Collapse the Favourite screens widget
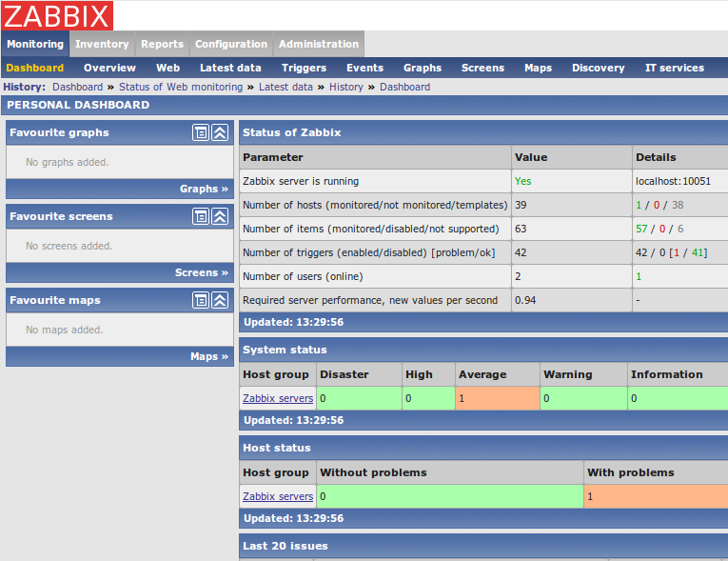This screenshot has width=728, height=561. pyautogui.click(x=220, y=216)
